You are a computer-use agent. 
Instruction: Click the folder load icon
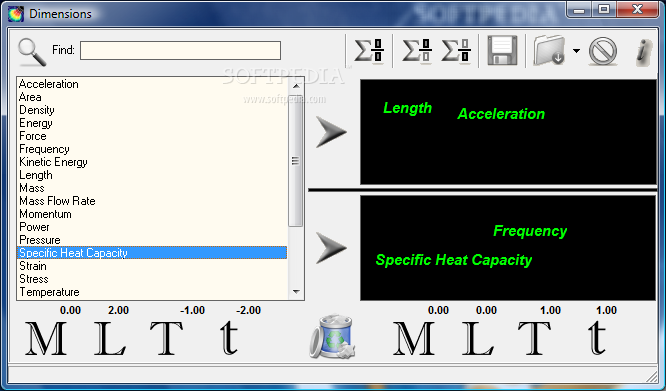coord(550,51)
